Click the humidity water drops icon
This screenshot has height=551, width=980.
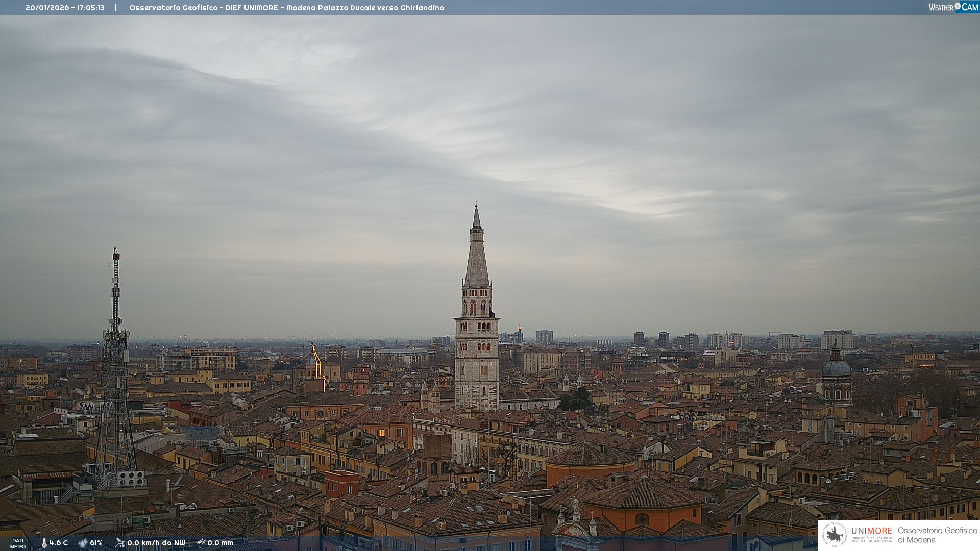[83, 543]
